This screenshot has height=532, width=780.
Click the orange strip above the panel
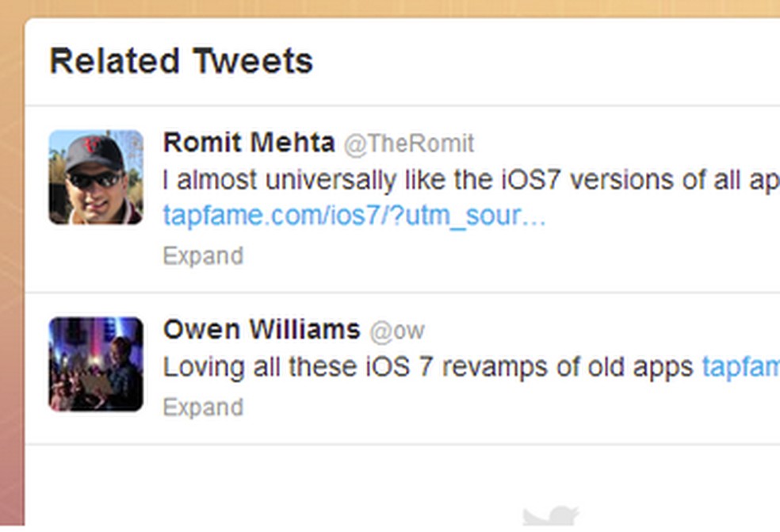(x=396, y=8)
